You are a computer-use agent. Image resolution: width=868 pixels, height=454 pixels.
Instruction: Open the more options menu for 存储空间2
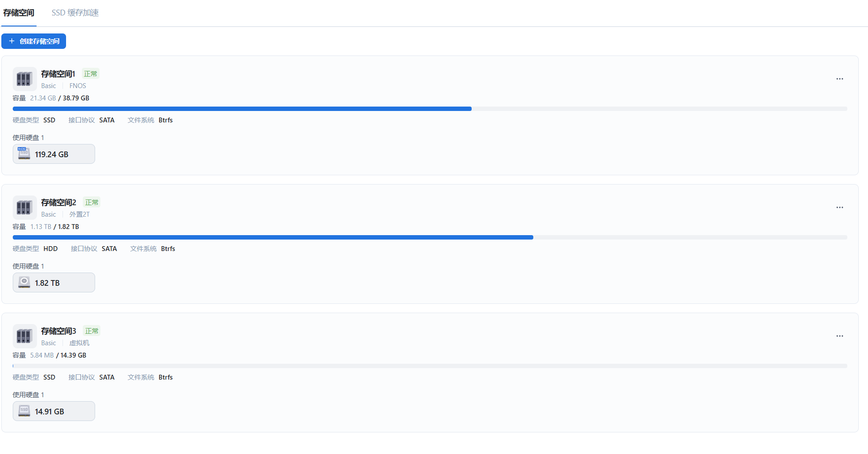(839, 207)
